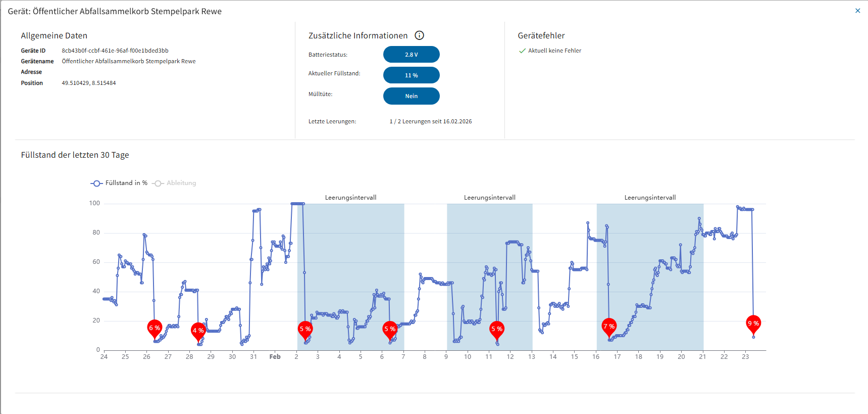Image resolution: width=868 pixels, height=414 pixels.
Task: Click the first Leerungsintervall label above chart
Action: click(x=350, y=198)
